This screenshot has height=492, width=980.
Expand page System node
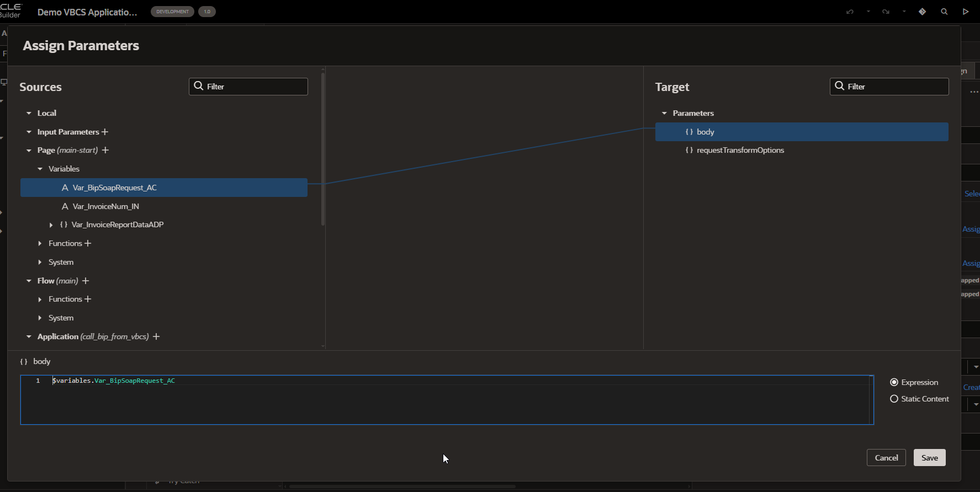pyautogui.click(x=40, y=262)
